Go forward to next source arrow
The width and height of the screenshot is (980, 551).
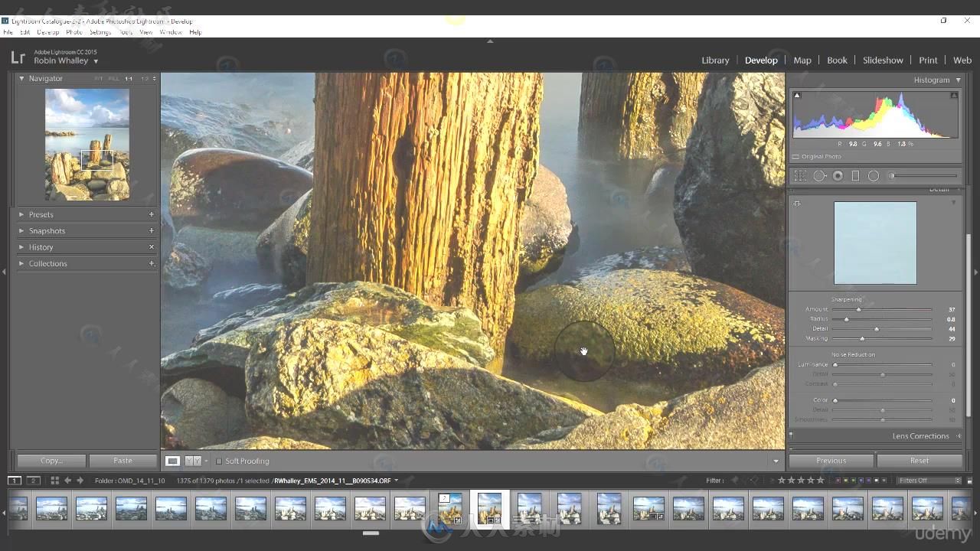coord(80,481)
